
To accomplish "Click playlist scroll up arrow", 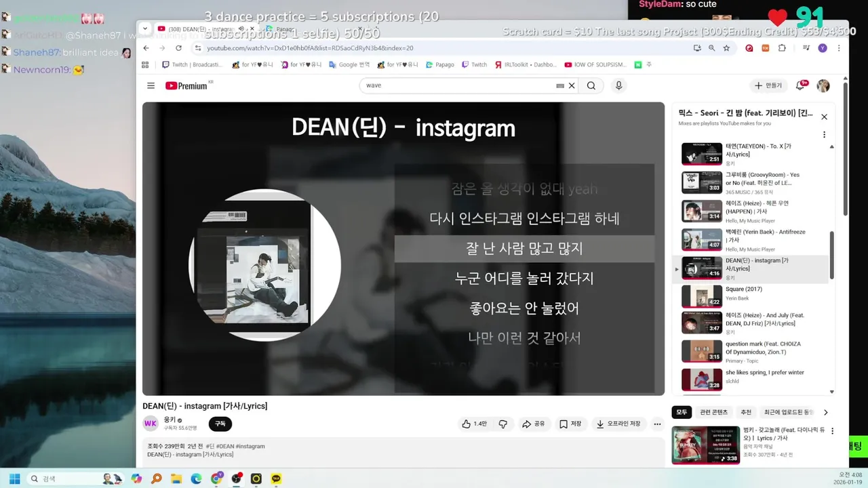I will [832, 147].
